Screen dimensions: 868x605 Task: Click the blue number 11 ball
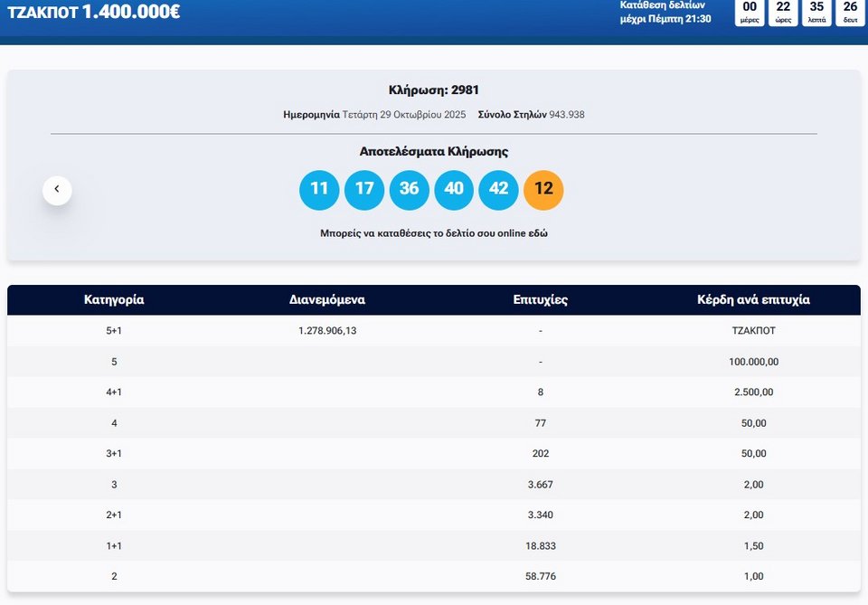coord(319,189)
